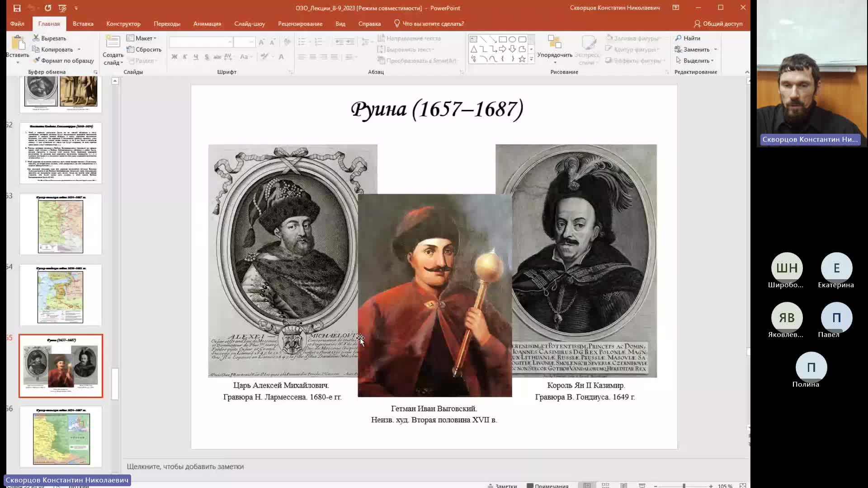Select the star shape in shapes gallery

[x=522, y=59]
